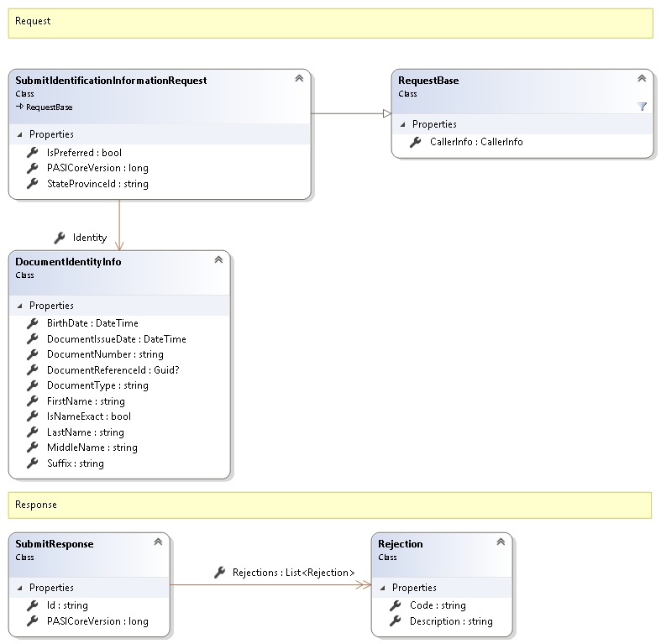Click wrench icon beside Rejections association label
The image size is (661, 644).
coord(220,572)
